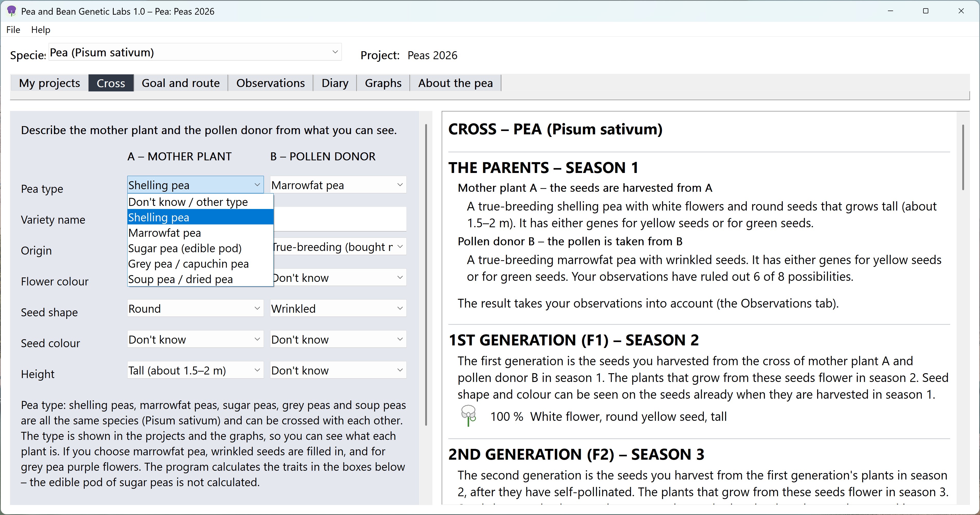
Task: Open pollen donor Seed shape dropdown Wrinkled
Action: (338, 308)
